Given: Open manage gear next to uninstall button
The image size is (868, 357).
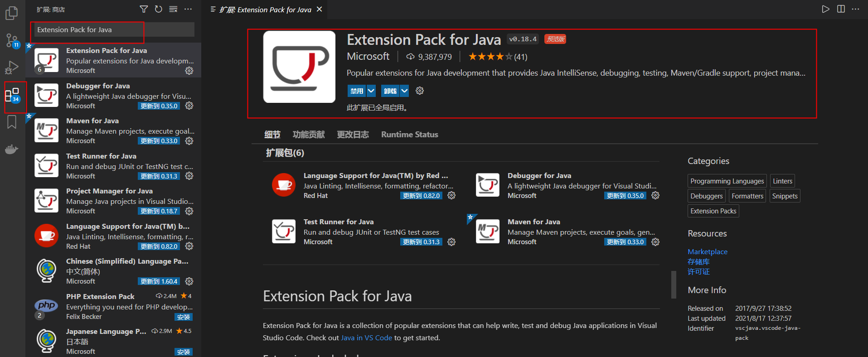Looking at the screenshot, I should click(x=420, y=91).
